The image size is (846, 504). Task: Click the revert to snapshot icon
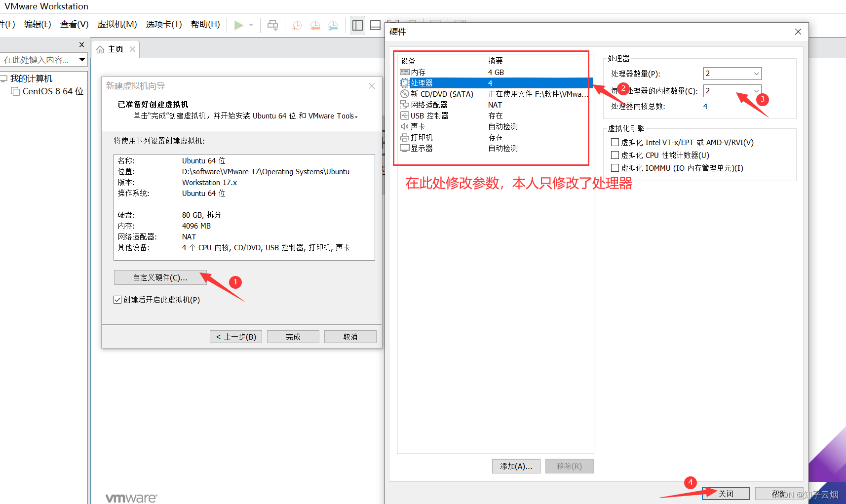(315, 25)
